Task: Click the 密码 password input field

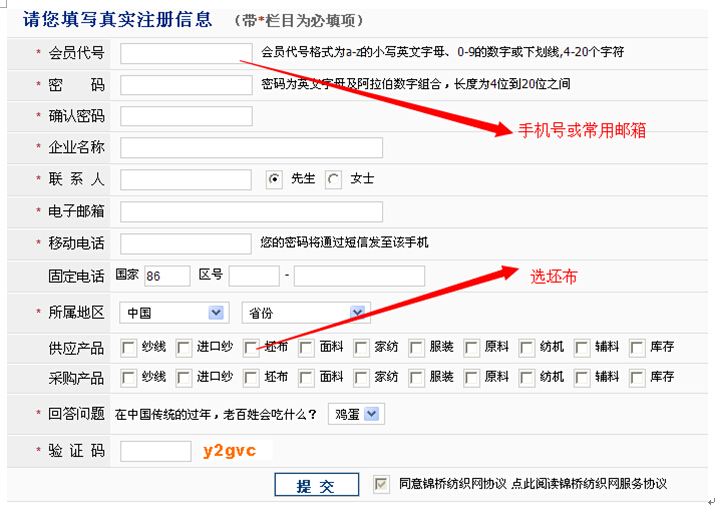Action: (185, 84)
